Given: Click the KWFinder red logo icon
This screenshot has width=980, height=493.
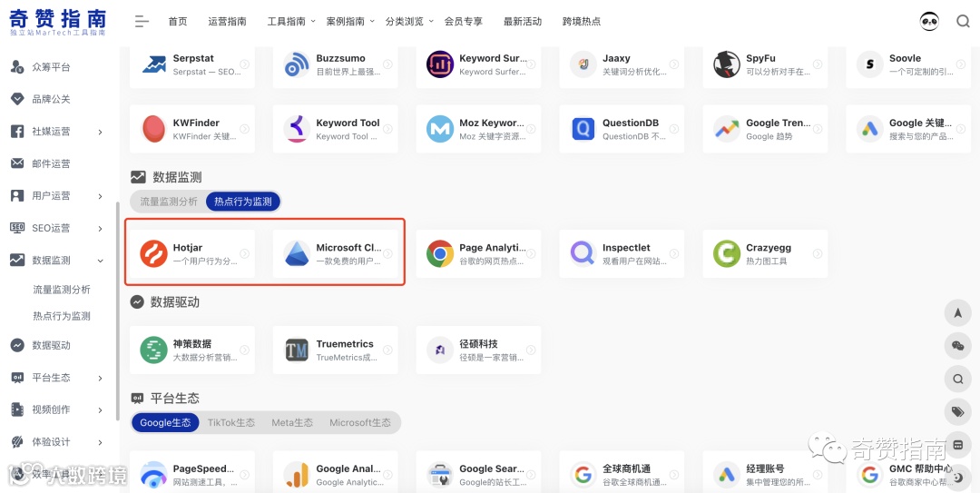Looking at the screenshot, I should coord(153,128).
